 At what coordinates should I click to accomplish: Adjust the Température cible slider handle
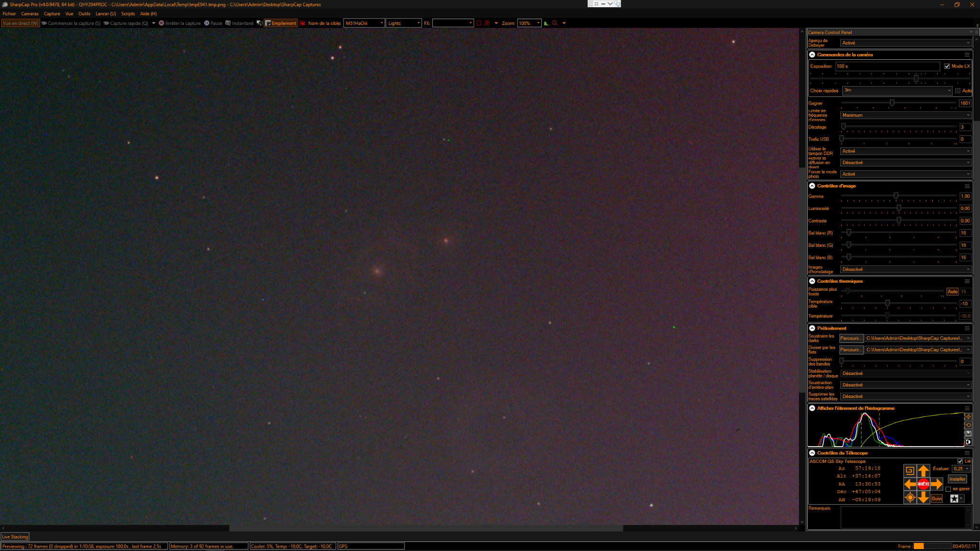887,303
